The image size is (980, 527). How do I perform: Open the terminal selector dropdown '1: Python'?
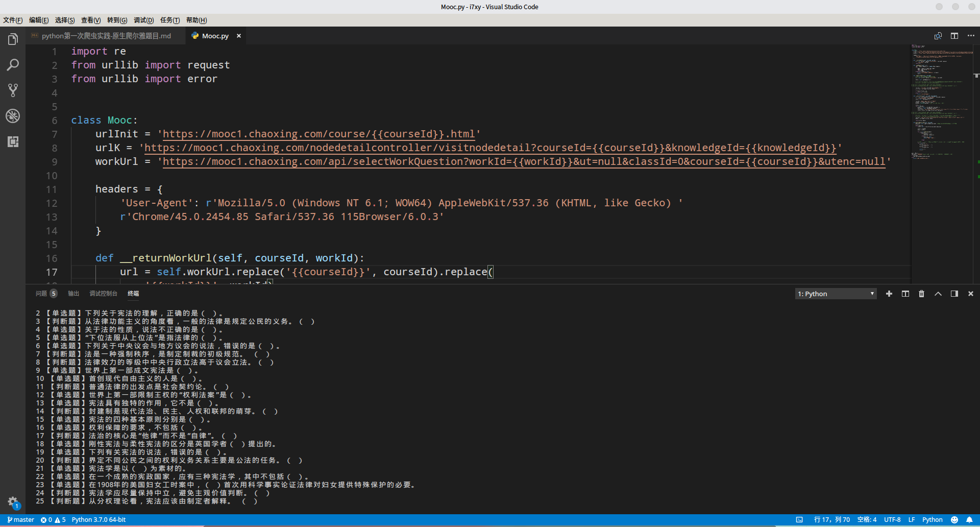click(836, 294)
